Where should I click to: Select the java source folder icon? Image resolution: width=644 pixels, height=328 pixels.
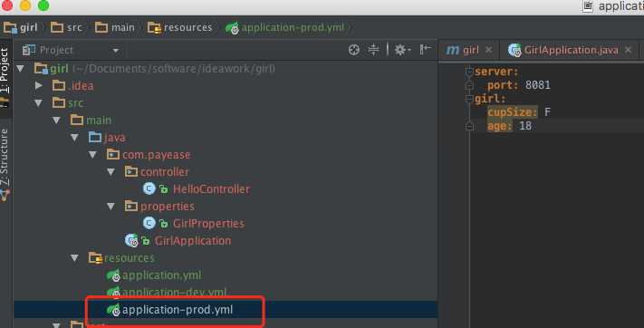click(x=95, y=138)
